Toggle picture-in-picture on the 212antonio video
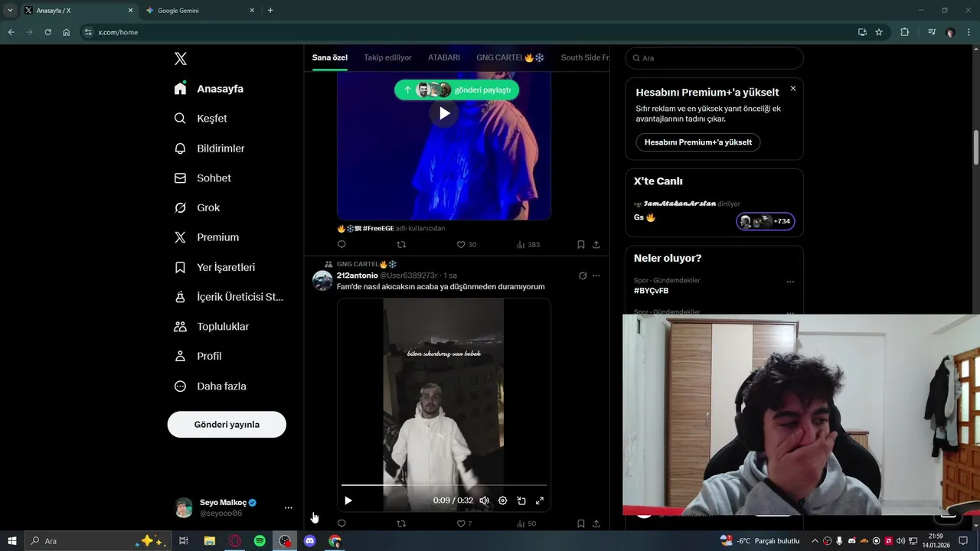This screenshot has width=980, height=551. (521, 500)
